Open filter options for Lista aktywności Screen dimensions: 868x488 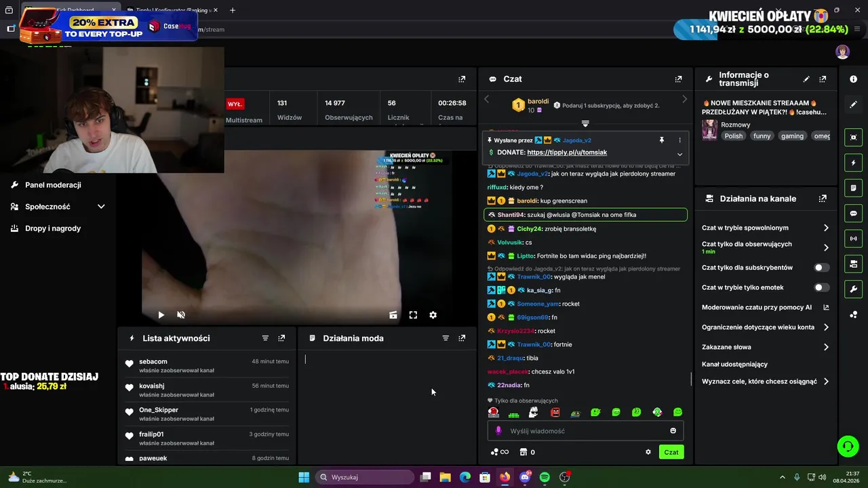click(x=265, y=338)
